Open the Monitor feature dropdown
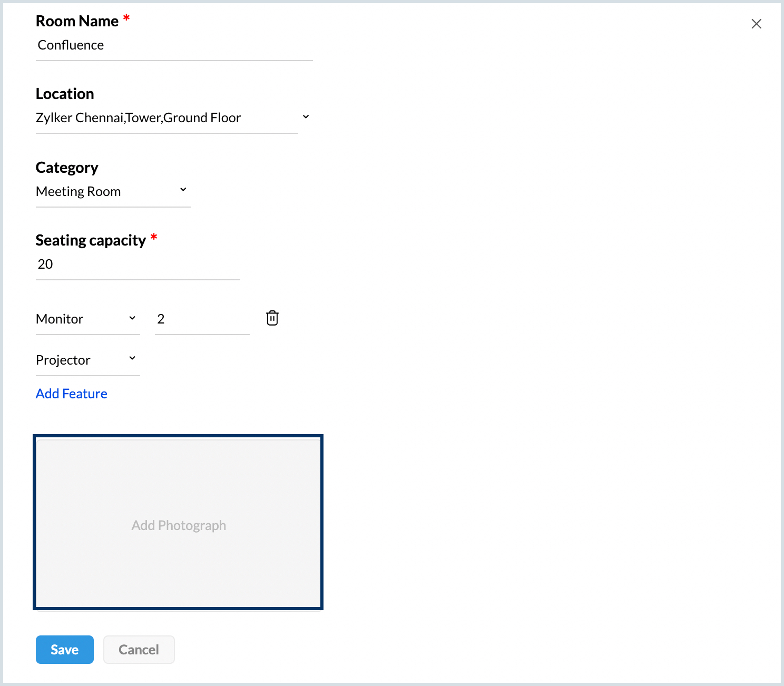 pos(87,319)
